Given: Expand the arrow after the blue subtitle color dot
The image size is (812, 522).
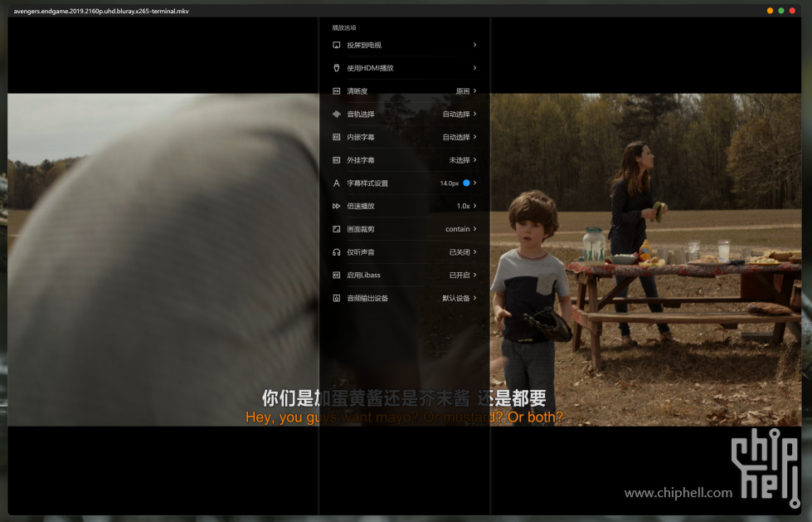Looking at the screenshot, I should click(x=474, y=183).
